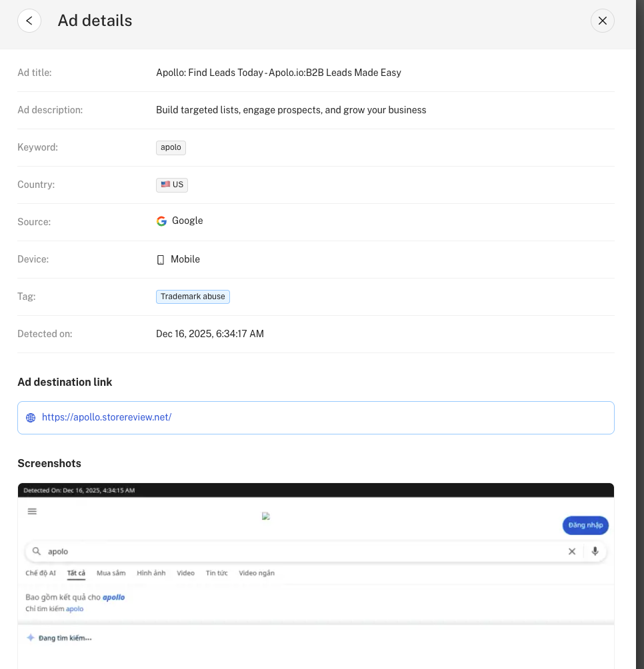644x669 pixels.
Task: Select the apolo keyword chip
Action: tap(171, 148)
